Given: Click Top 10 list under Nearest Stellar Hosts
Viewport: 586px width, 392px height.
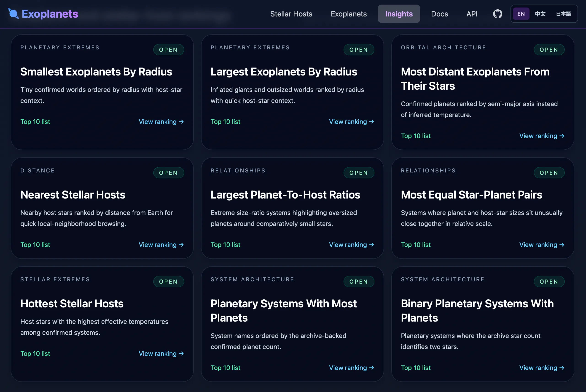Looking at the screenshot, I should click(x=35, y=245).
